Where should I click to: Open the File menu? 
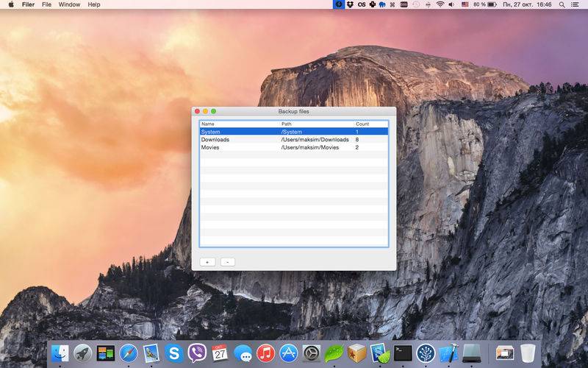click(46, 4)
